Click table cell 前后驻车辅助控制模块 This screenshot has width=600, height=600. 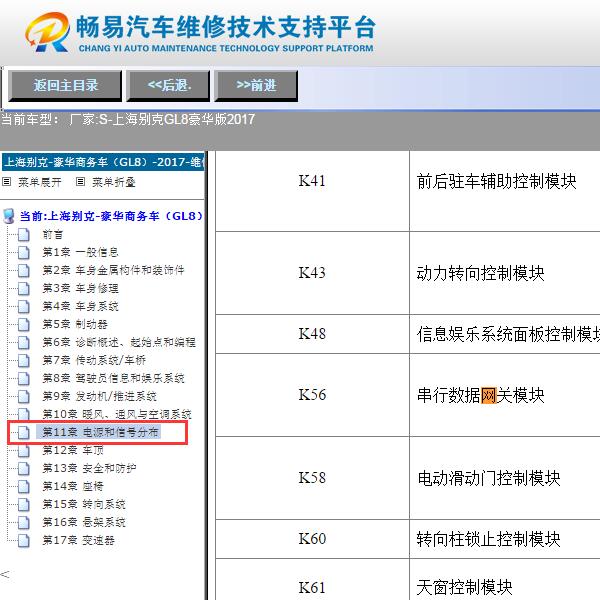tap(505, 191)
